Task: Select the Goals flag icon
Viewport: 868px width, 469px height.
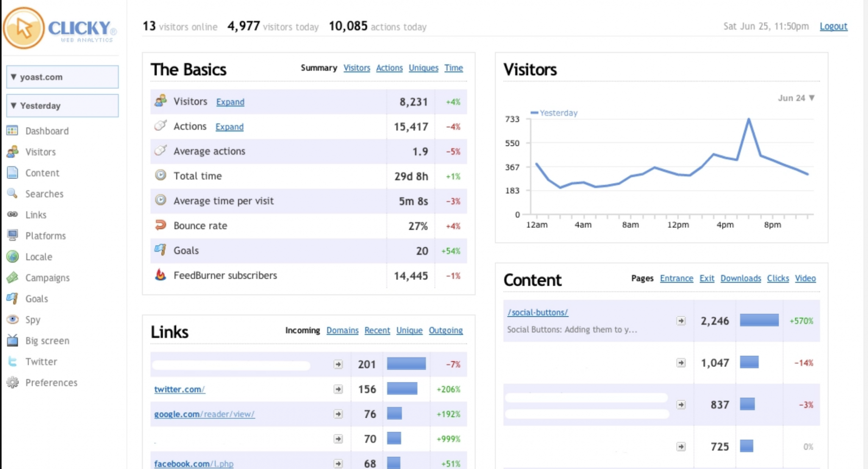Action: coord(12,299)
